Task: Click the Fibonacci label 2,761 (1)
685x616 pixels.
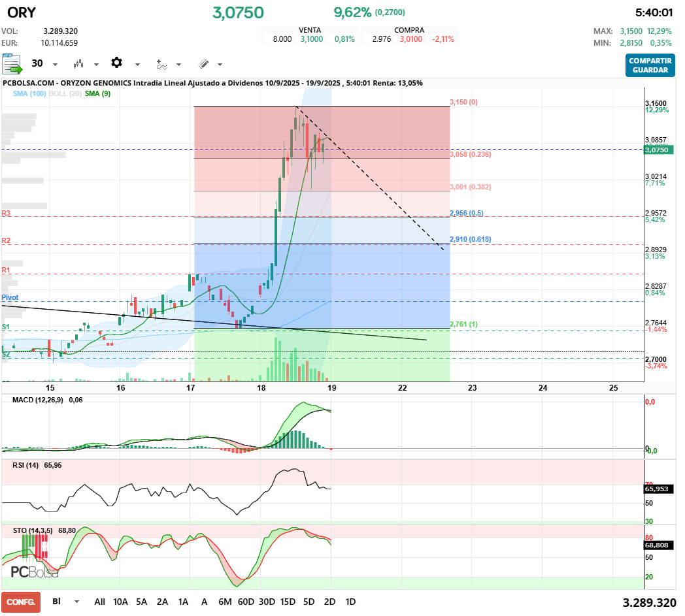Action: tap(463, 324)
